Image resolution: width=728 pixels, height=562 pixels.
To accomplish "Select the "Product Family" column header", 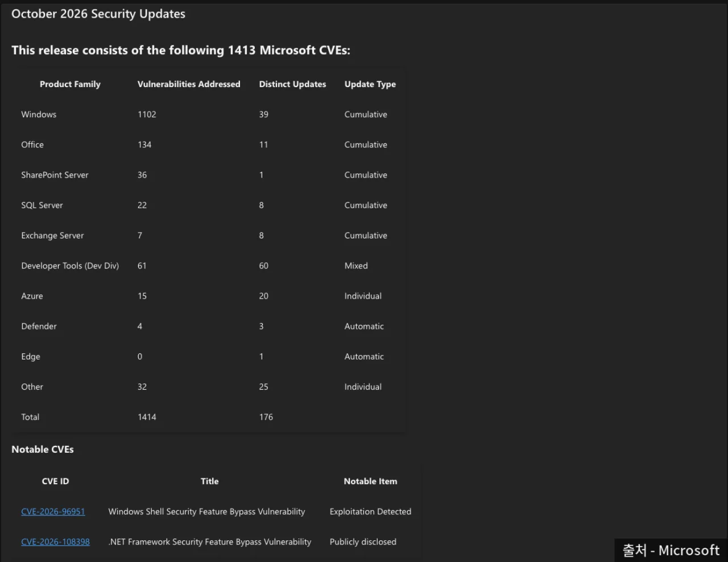I will 70,84.
